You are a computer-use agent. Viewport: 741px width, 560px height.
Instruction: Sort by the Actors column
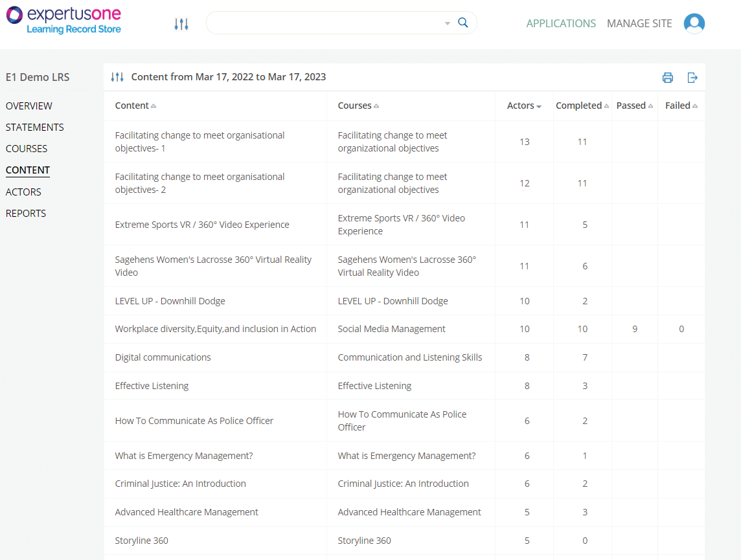(524, 106)
